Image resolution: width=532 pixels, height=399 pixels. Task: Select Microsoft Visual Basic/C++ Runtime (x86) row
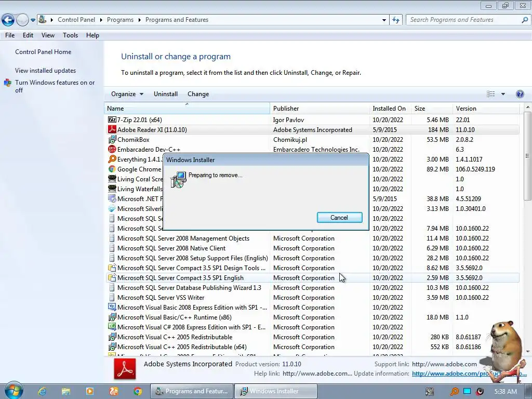tap(312, 317)
